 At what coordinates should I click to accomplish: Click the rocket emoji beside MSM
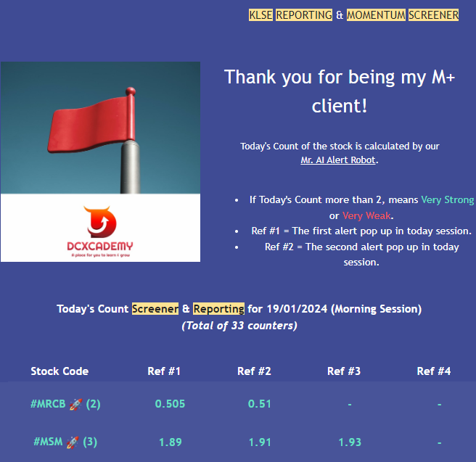point(73,442)
